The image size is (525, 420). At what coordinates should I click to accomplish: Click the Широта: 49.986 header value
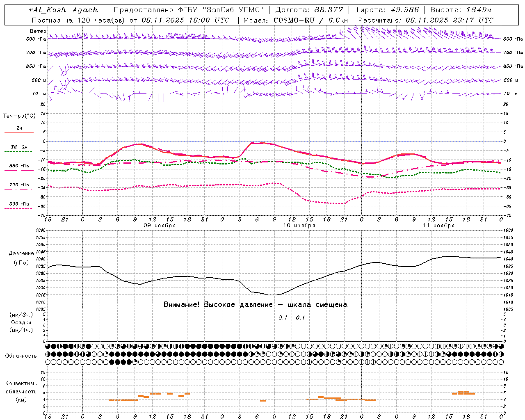(x=386, y=10)
